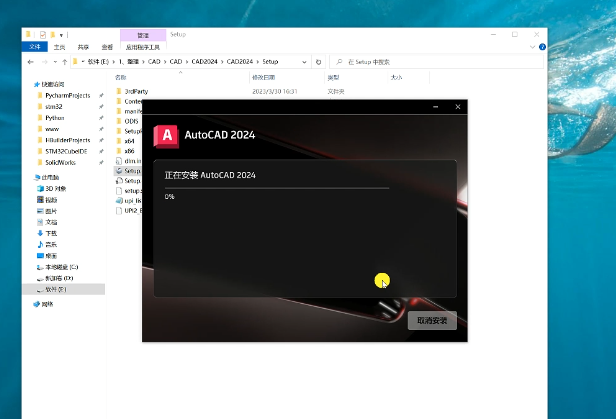The height and width of the screenshot is (419, 616).
Task: Expand the ribbon using the chevron beside help
Action: (x=532, y=47)
